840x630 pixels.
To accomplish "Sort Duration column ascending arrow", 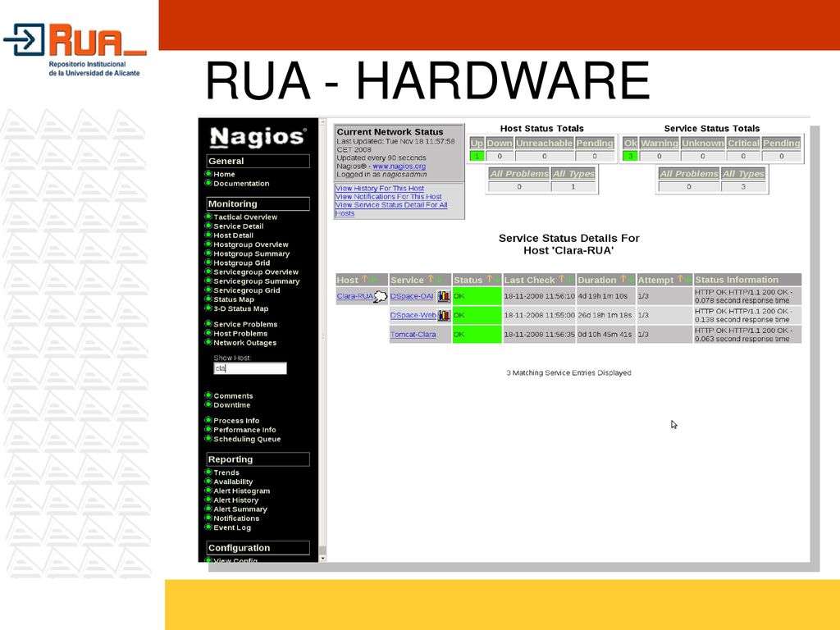I will [x=623, y=279].
